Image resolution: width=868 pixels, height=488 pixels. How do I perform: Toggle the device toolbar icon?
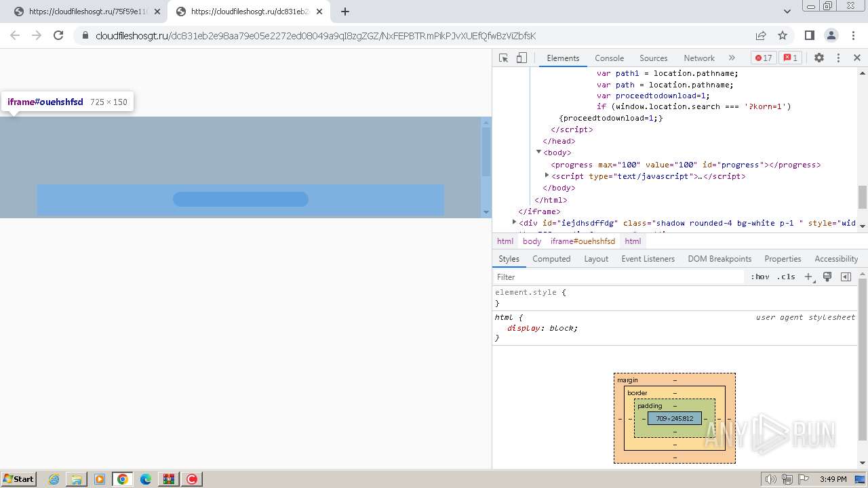pyautogui.click(x=521, y=58)
